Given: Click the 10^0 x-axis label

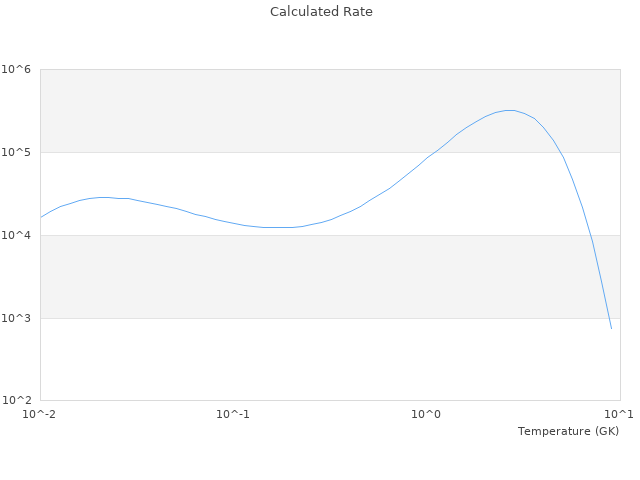Looking at the screenshot, I should (x=427, y=415).
